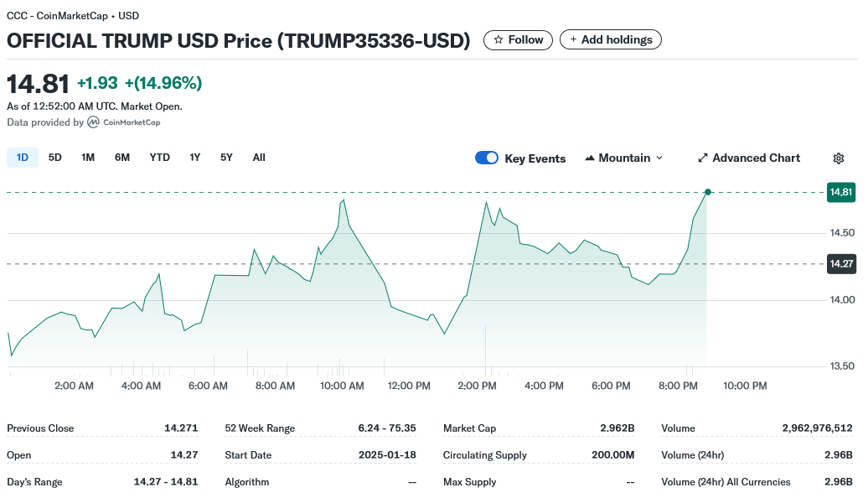The height and width of the screenshot is (503, 868).
Task: Click the Market Cap value 2.962B
Action: pos(617,428)
